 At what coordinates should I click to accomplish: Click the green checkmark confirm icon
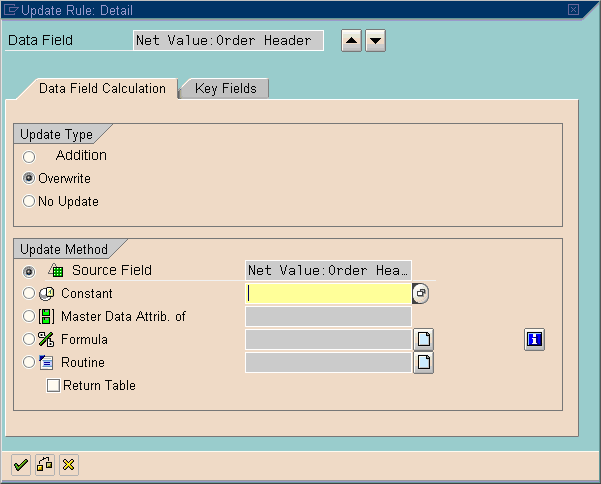tap(20, 464)
